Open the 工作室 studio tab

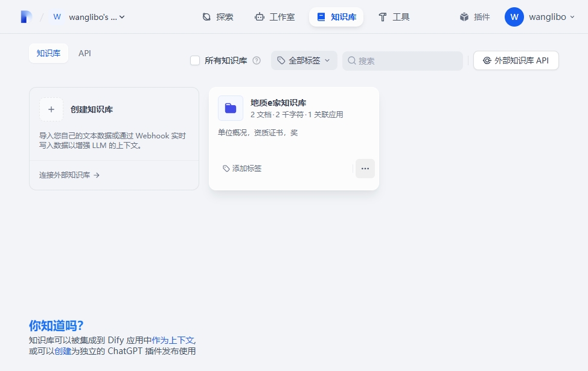pyautogui.click(x=275, y=17)
